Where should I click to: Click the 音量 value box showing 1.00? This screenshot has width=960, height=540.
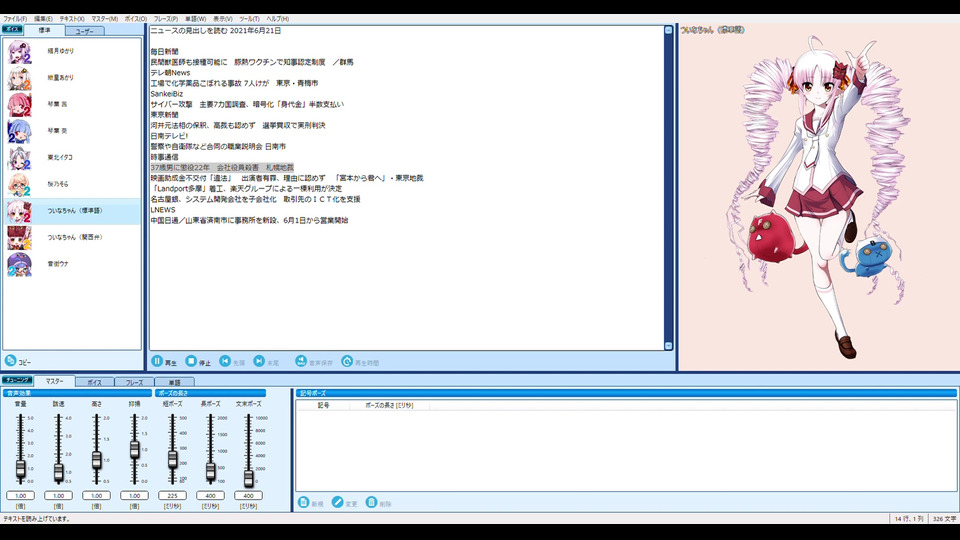pyautogui.click(x=20, y=495)
